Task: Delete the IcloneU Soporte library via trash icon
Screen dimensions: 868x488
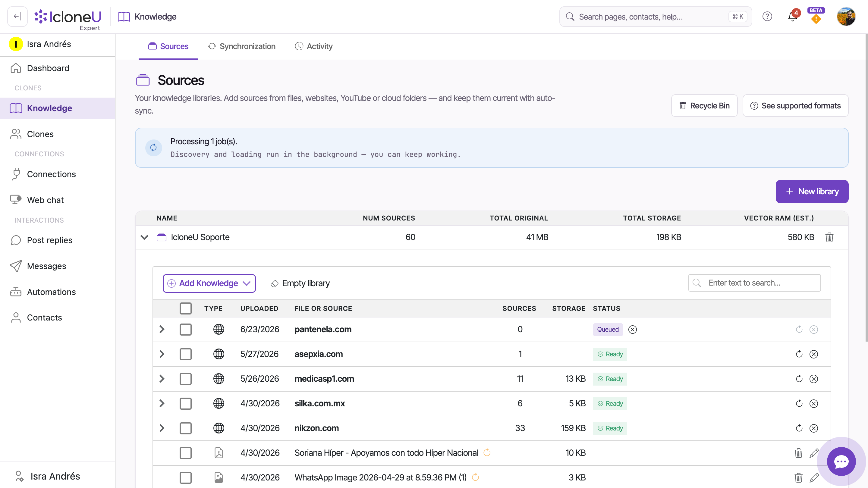Action: pyautogui.click(x=829, y=237)
